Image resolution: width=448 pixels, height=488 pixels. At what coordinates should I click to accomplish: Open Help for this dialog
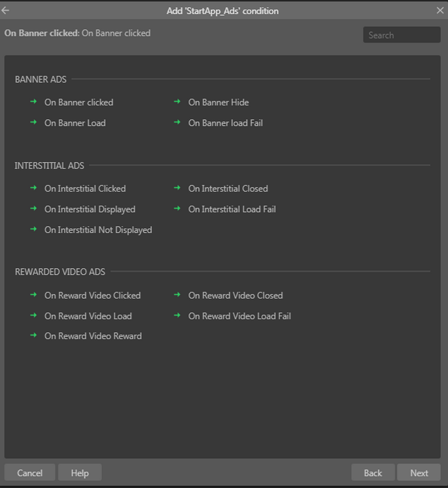80,472
